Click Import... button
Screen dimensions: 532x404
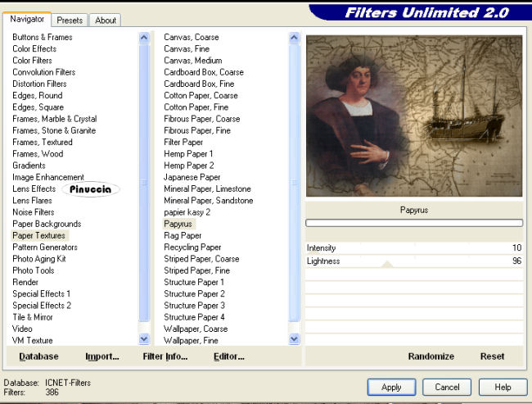101,356
